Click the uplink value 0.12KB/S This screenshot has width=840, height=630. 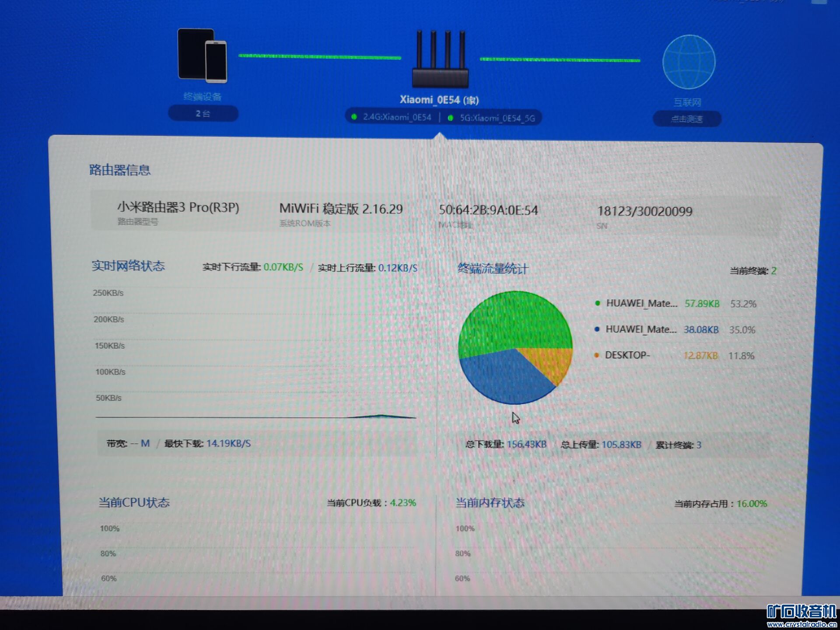coord(398,268)
